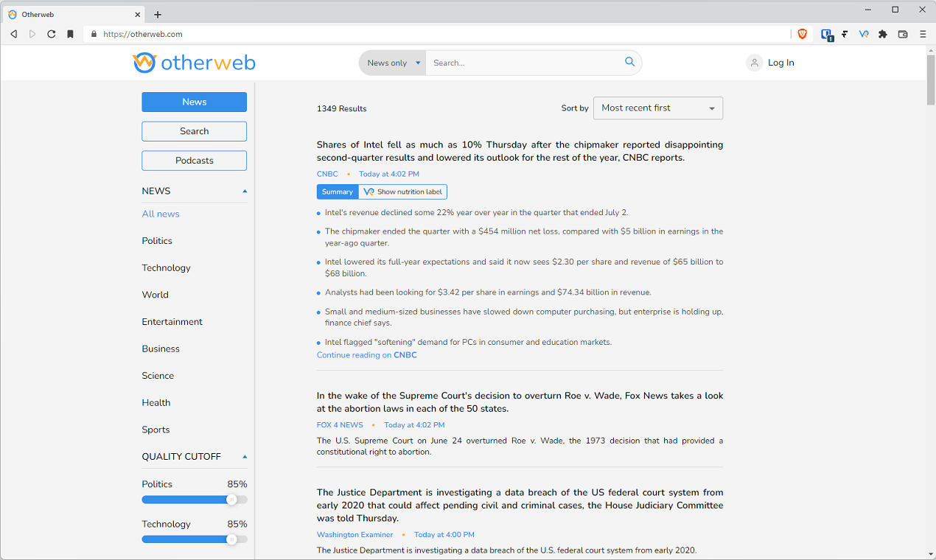Viewport: 936px width, 560px height.
Task: Select the Technology category in the NEWS list
Action: 166,267
